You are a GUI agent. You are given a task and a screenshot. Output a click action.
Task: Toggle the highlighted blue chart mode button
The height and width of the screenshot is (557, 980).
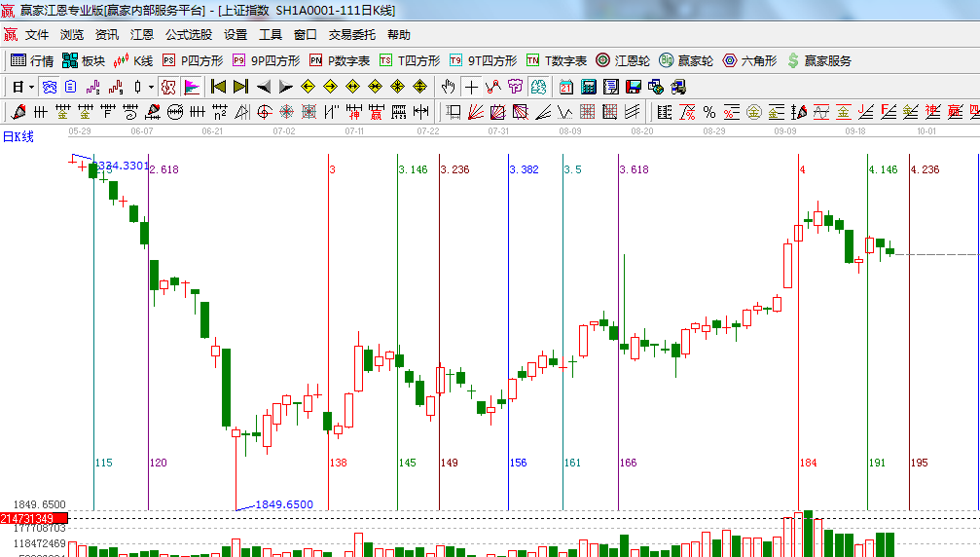pos(48,87)
